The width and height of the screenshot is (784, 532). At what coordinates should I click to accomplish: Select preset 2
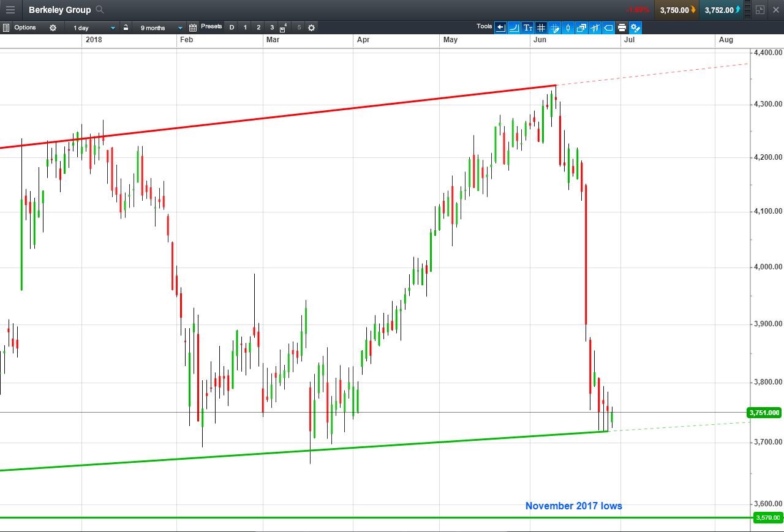point(258,28)
